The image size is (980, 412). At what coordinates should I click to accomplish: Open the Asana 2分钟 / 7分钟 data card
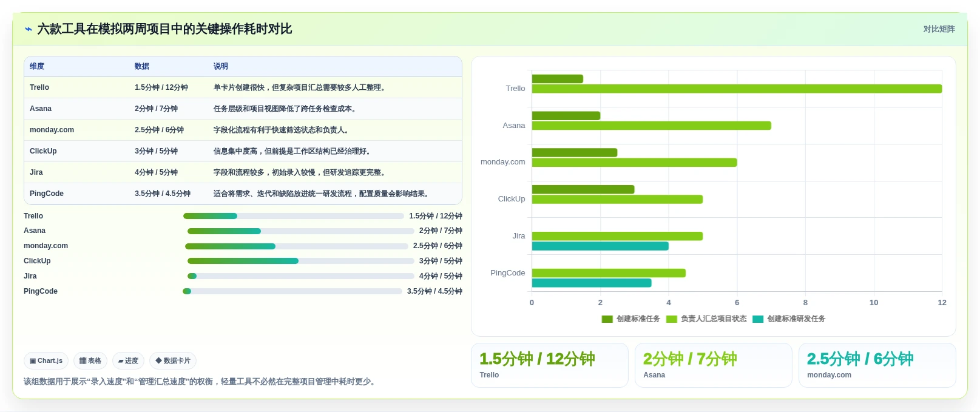714,365
